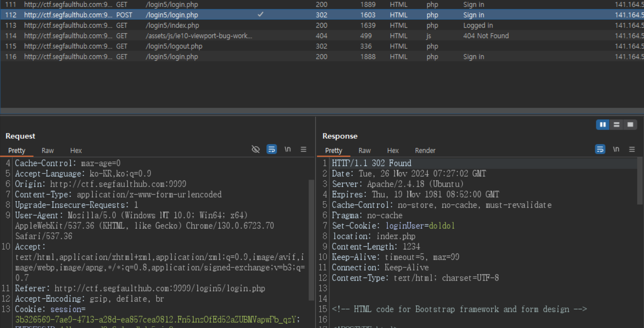Switch to Response Render tab
The height and width of the screenshot is (328, 644).
(x=425, y=150)
